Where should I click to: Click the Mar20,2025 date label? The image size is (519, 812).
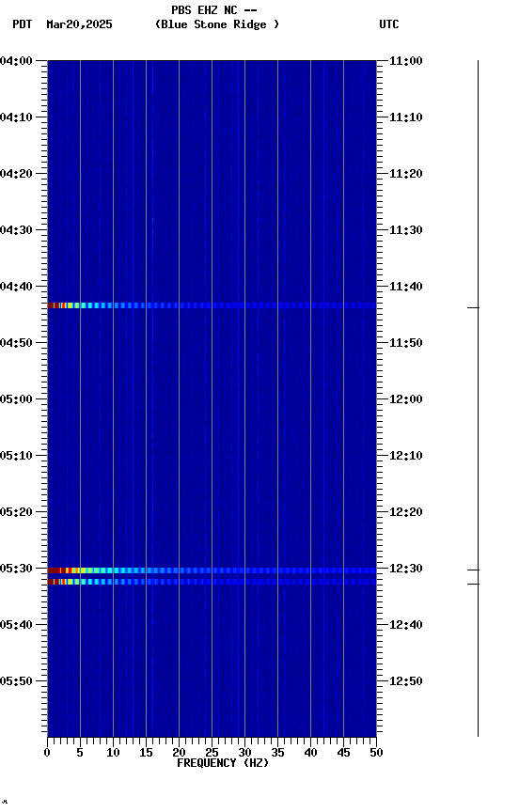pos(79,24)
